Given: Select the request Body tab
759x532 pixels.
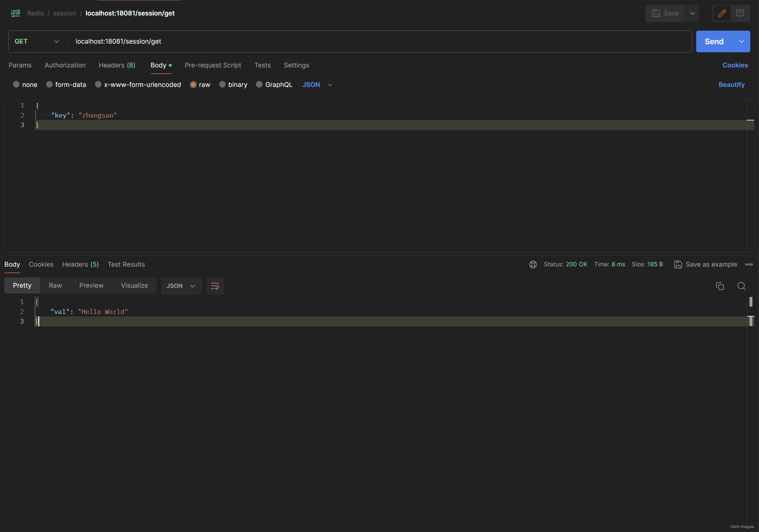Looking at the screenshot, I should [x=161, y=65].
